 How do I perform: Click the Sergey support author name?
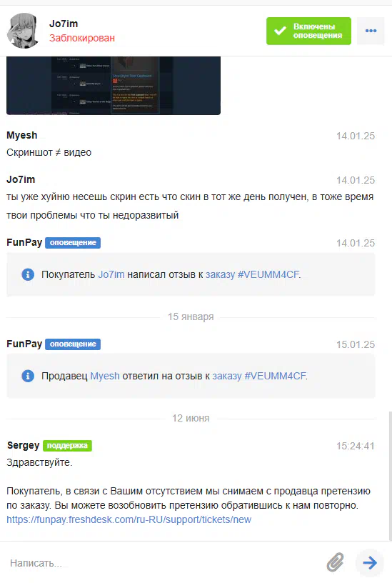tap(23, 445)
